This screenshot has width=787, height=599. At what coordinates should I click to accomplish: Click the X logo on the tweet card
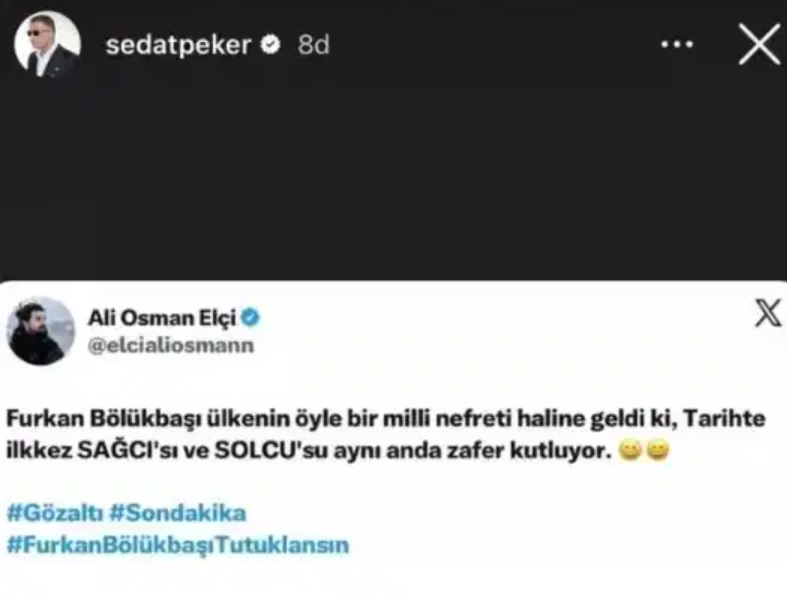click(768, 313)
